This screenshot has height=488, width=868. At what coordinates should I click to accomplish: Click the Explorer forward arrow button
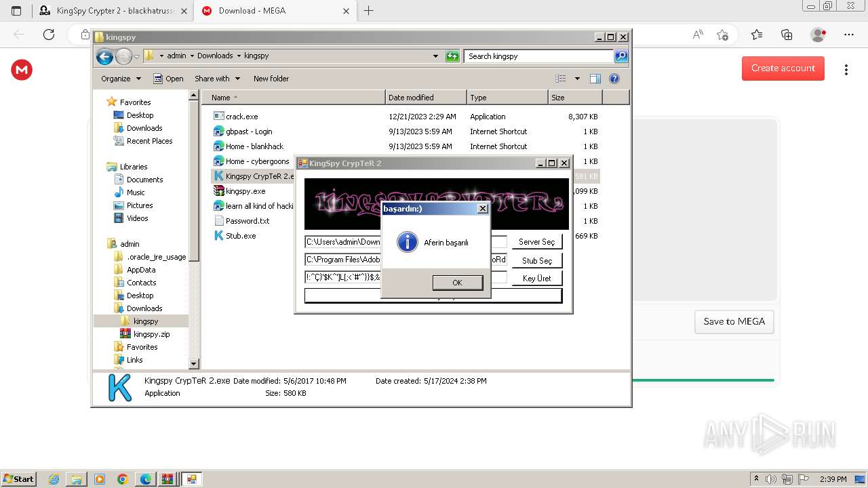pos(123,56)
